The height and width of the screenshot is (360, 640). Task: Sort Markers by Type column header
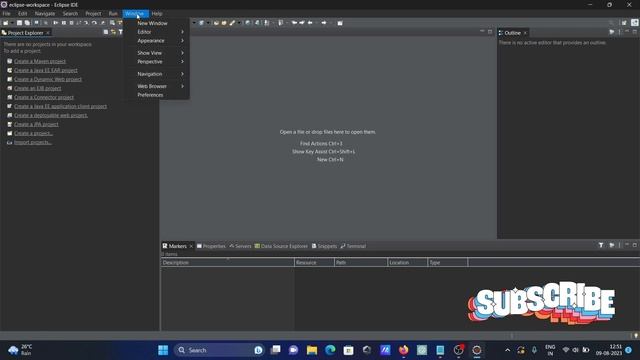click(447, 262)
